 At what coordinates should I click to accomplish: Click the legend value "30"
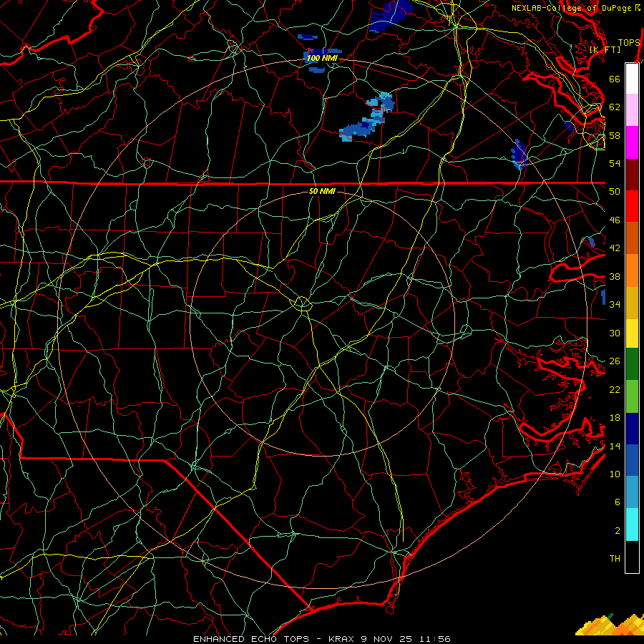click(615, 333)
